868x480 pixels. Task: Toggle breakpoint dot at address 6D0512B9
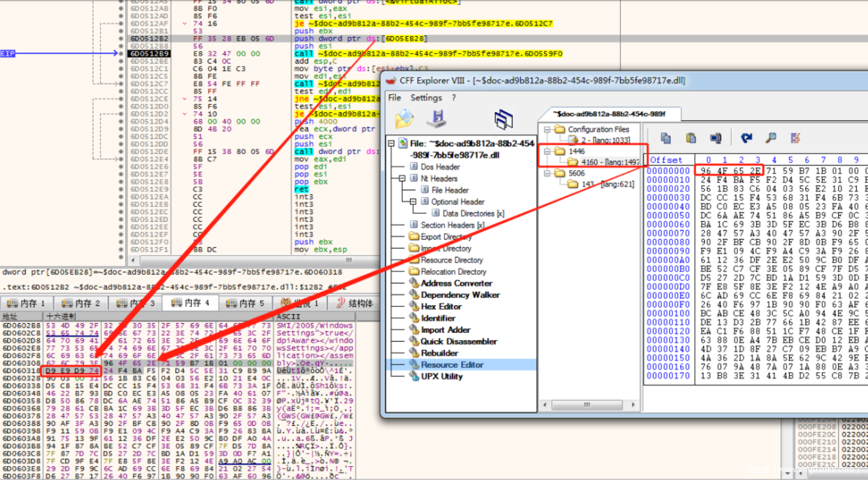(121, 54)
